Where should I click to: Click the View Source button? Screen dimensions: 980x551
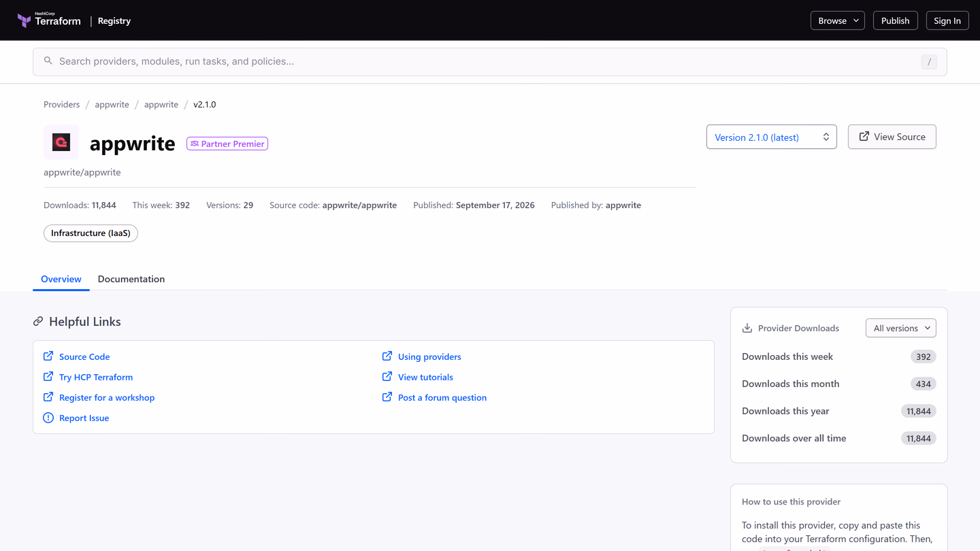[892, 137]
